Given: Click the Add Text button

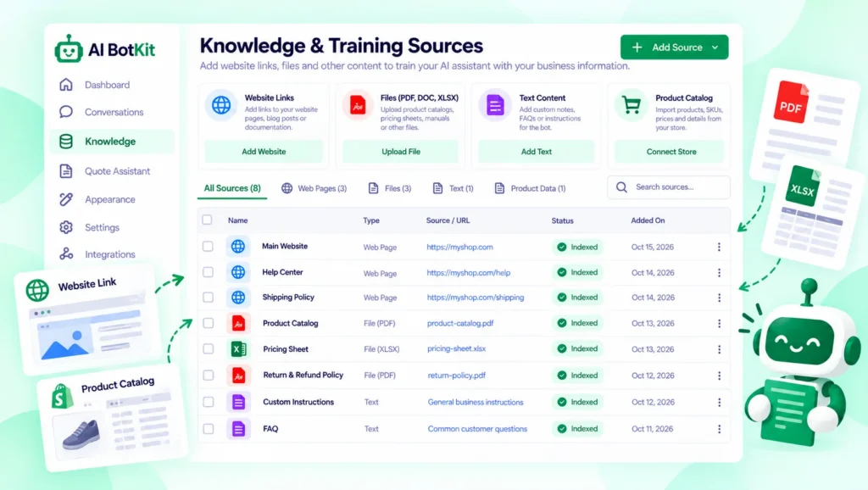Looking at the screenshot, I should pos(537,152).
